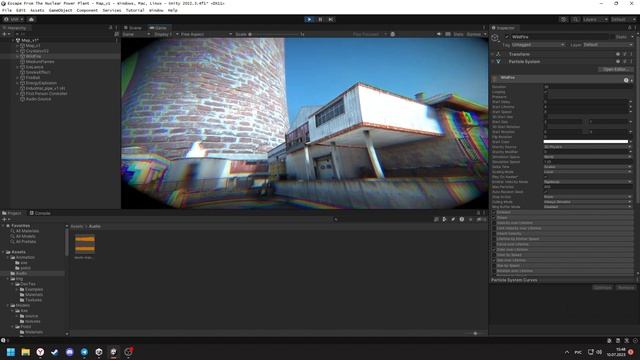640x360 pixels.
Task: Select All Materials under Favorites
Action: click(27, 231)
